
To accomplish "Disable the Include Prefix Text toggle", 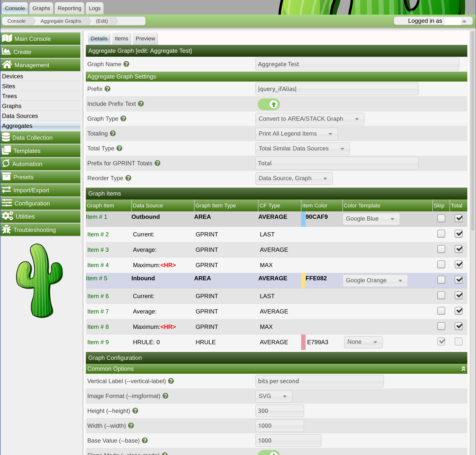I will [269, 104].
